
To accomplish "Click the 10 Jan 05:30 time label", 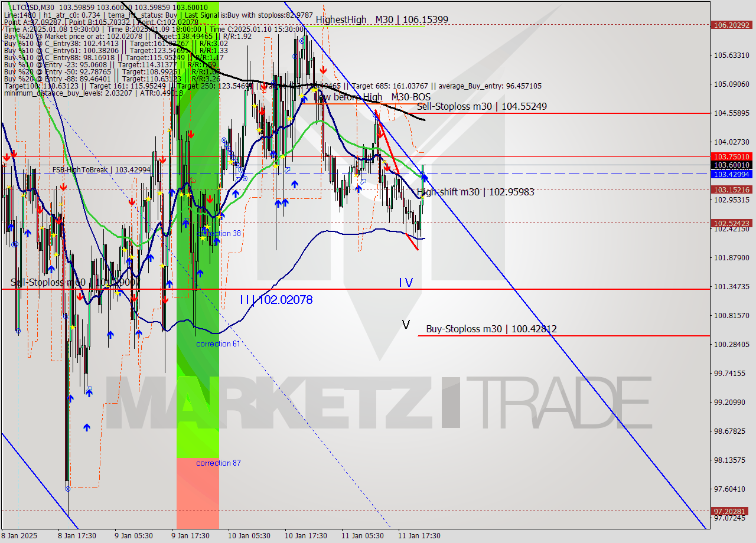I will (249, 536).
